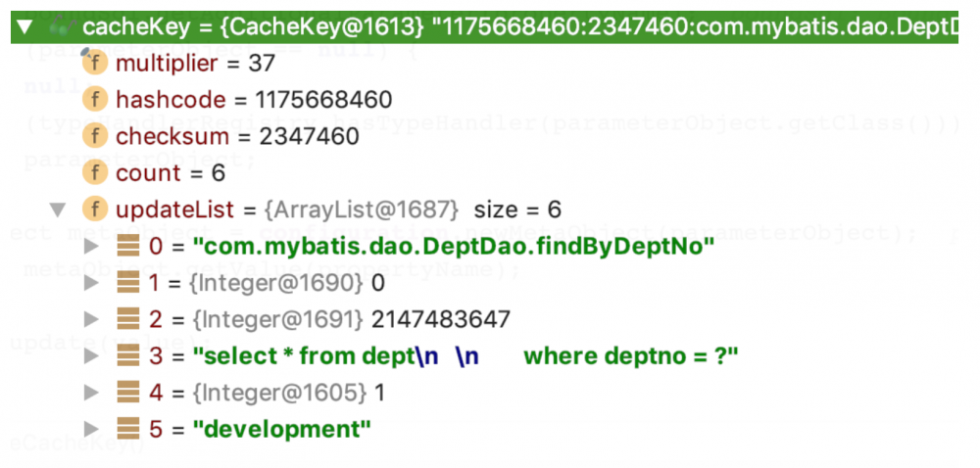Expand the Integer@1605 element at index 4
The width and height of the screenshot is (980, 468).
(92, 393)
